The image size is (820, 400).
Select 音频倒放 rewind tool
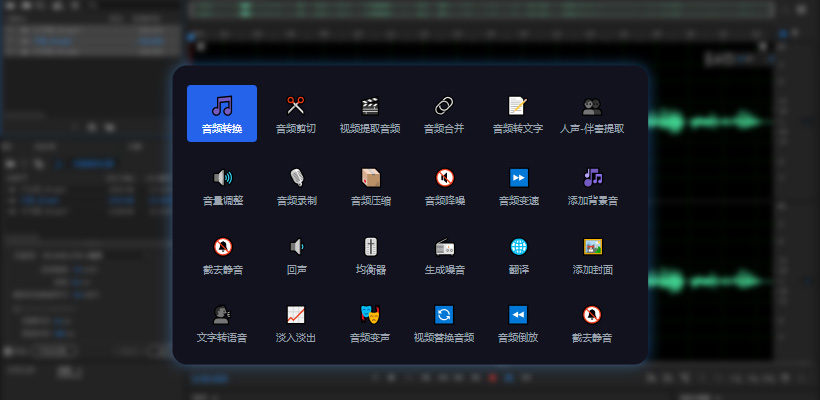coord(518,323)
